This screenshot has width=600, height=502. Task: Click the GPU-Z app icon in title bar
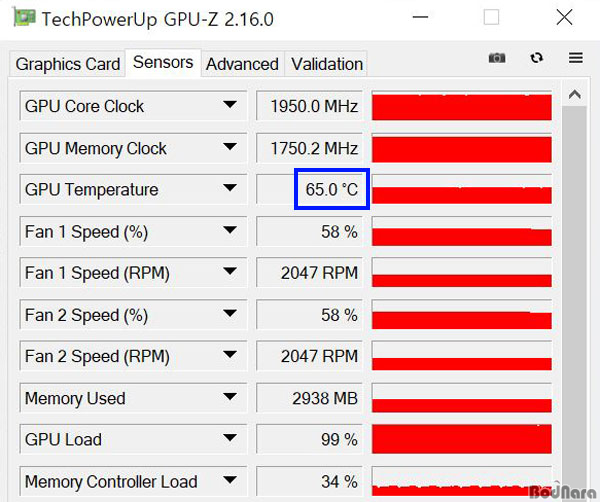click(22, 19)
